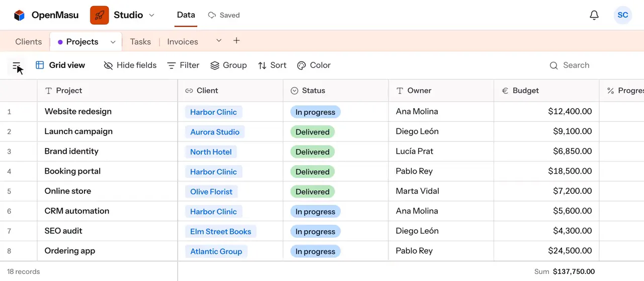Add a new table with plus icon

(x=236, y=40)
